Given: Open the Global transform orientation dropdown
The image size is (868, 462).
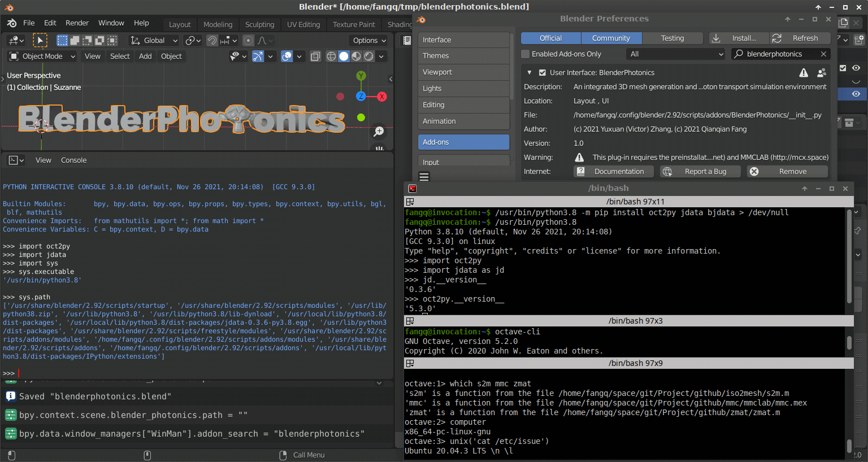Looking at the screenshot, I should click(x=154, y=41).
